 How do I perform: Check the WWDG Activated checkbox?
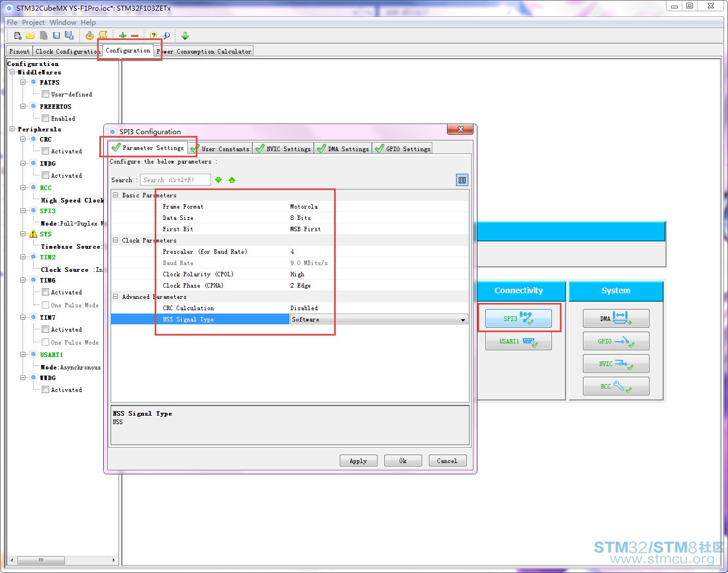tap(45, 390)
